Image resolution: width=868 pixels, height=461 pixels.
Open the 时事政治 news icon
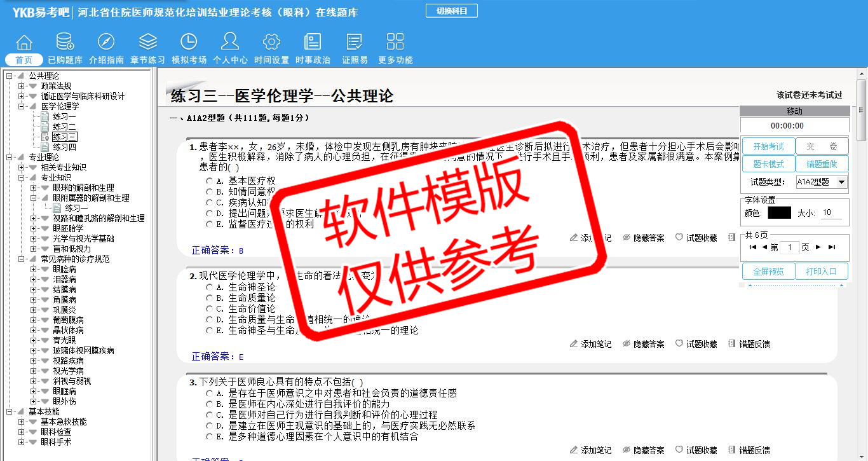(x=313, y=43)
